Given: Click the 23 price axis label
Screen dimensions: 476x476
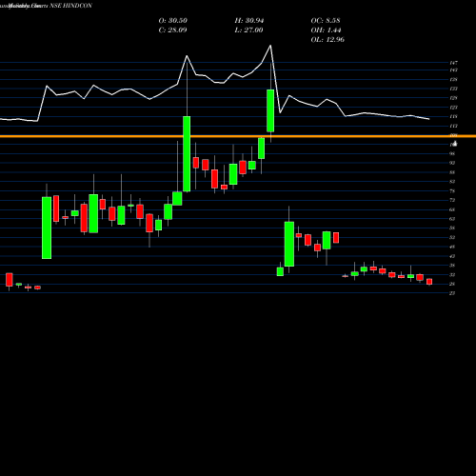Looking at the screenshot, I should point(452,293).
